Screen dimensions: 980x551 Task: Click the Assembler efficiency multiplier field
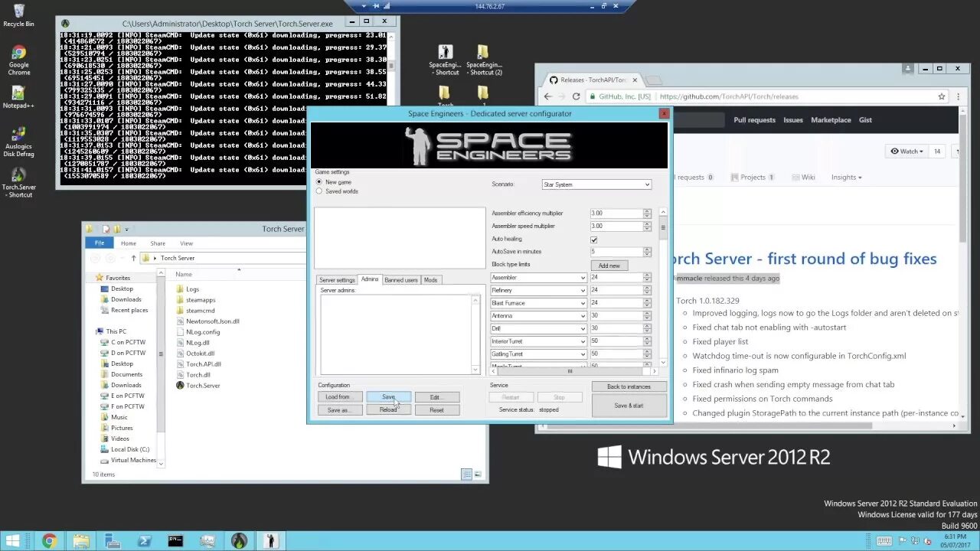[x=616, y=214]
